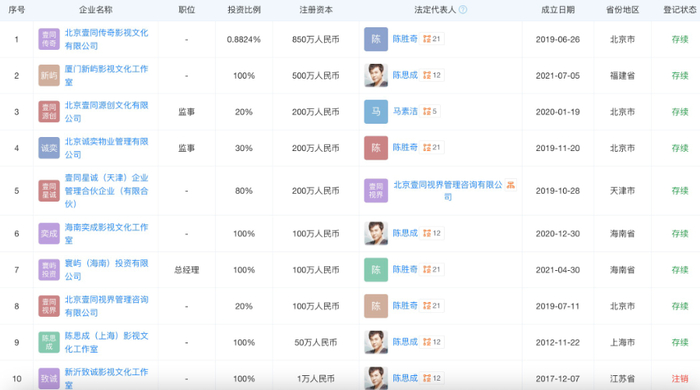Image resolution: width=700 pixels, height=390 pixels.
Task: Open 北京壹同传奇影视文化有限公司 company link
Action: click(106, 39)
